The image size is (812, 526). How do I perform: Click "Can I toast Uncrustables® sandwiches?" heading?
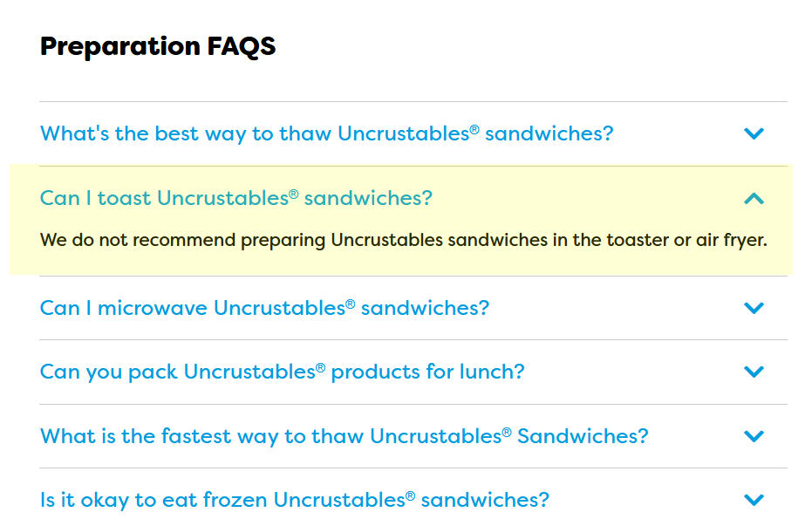pos(235,199)
